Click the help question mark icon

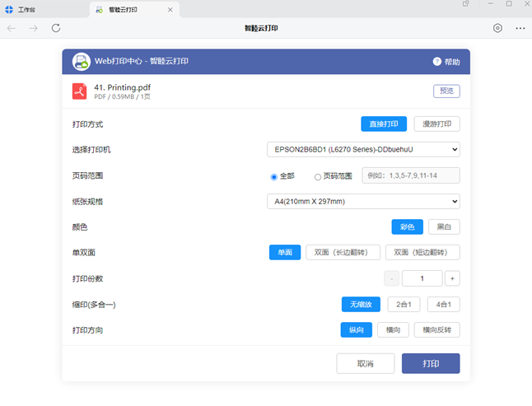[x=437, y=62]
